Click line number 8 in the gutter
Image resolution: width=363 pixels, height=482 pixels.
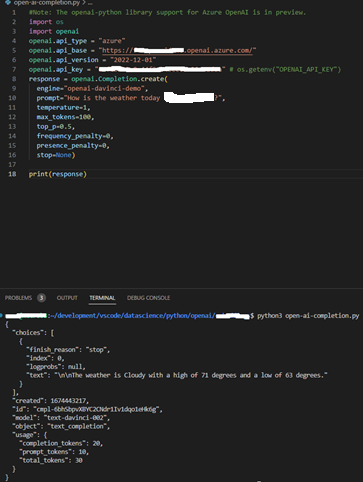(14, 79)
